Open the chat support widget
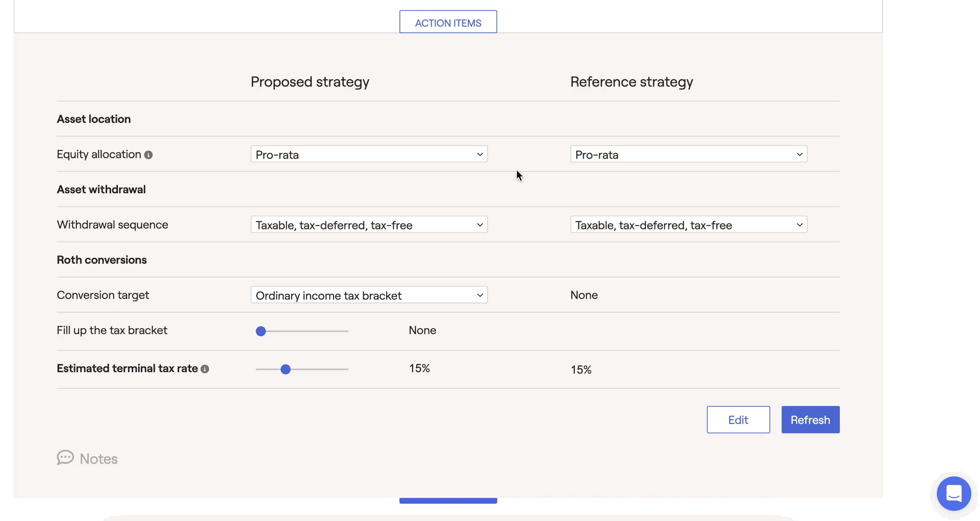The height and width of the screenshot is (521, 980). click(953, 494)
